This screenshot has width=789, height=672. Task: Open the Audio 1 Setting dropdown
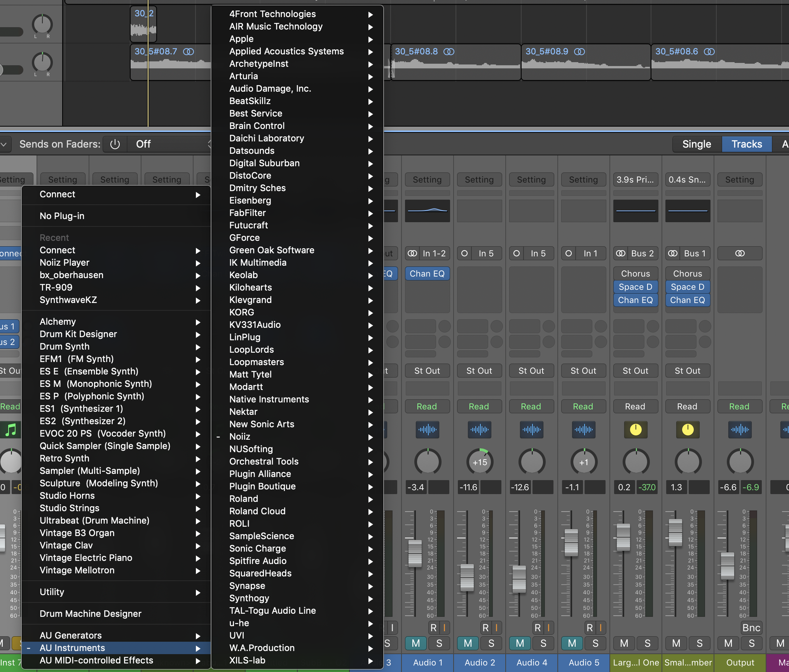coord(427,180)
